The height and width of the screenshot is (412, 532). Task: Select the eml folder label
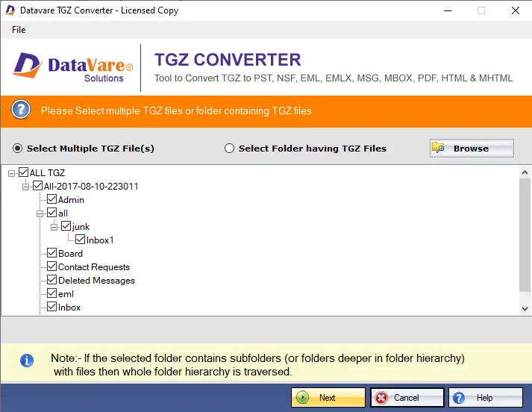tap(66, 294)
